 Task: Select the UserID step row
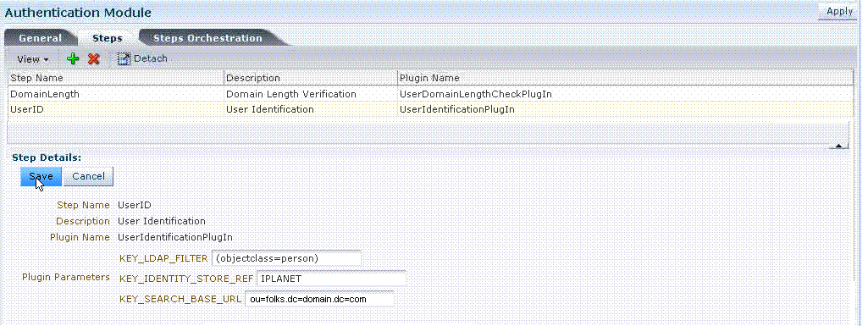(431, 109)
